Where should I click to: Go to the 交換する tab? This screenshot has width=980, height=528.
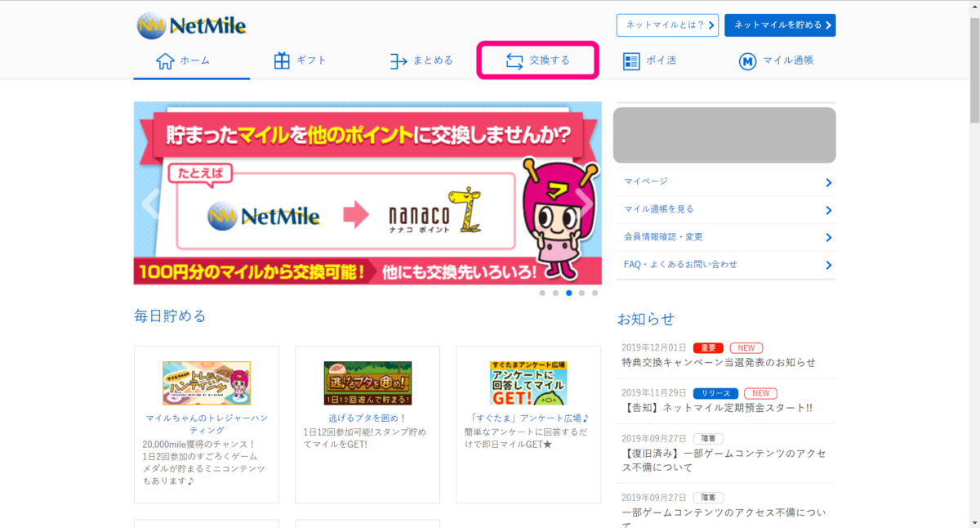tap(538, 61)
